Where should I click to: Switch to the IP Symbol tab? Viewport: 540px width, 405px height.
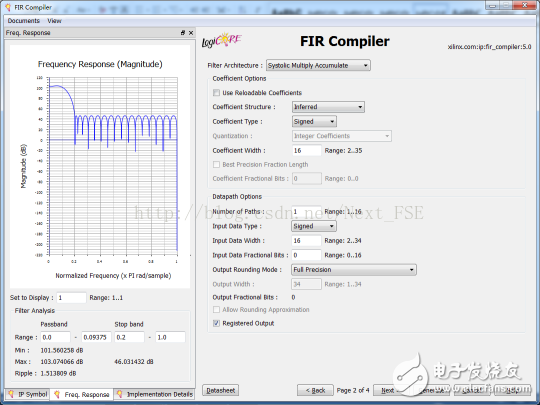28,394
